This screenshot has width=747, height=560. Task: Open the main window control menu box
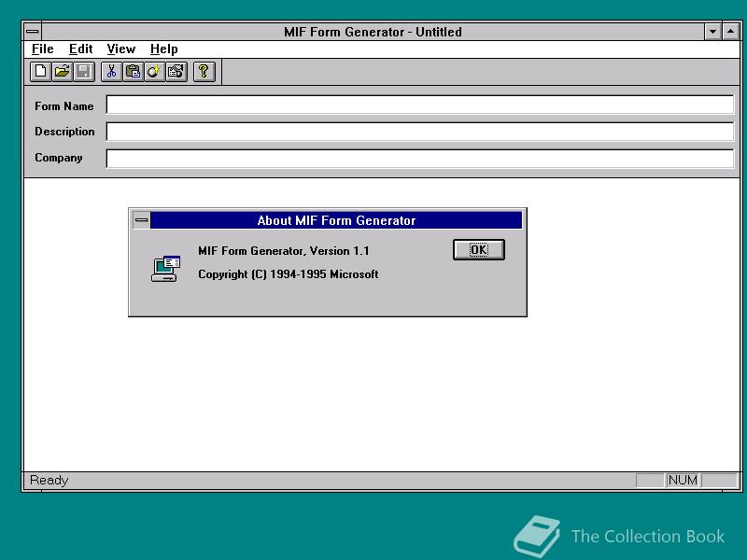tap(33, 32)
